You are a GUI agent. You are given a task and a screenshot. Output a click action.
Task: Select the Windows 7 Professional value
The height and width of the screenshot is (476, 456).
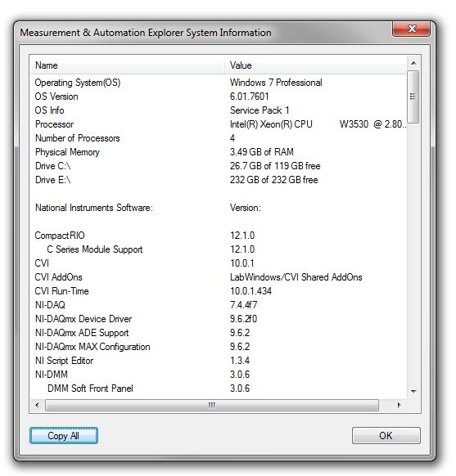pos(276,83)
